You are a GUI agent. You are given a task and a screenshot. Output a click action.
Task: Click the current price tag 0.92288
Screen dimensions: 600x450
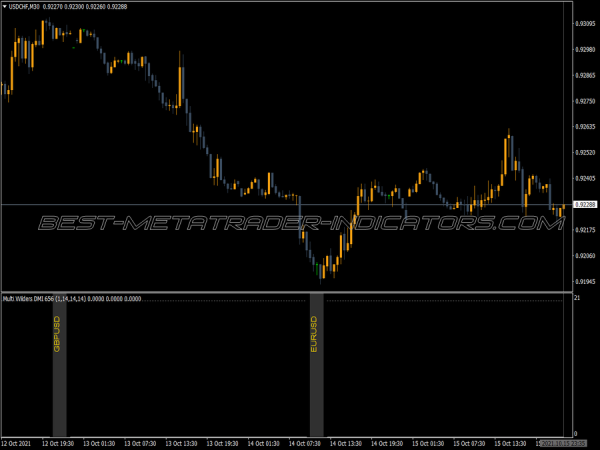click(x=583, y=205)
